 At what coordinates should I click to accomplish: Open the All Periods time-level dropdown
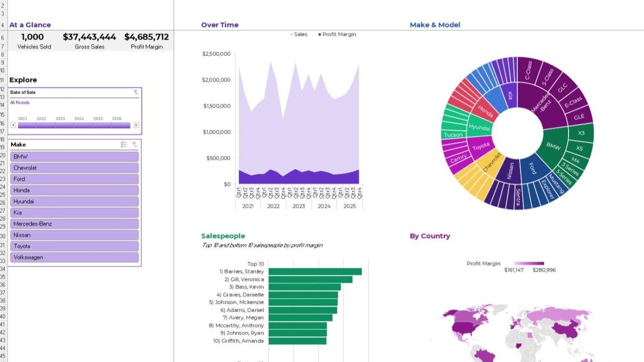(x=20, y=103)
